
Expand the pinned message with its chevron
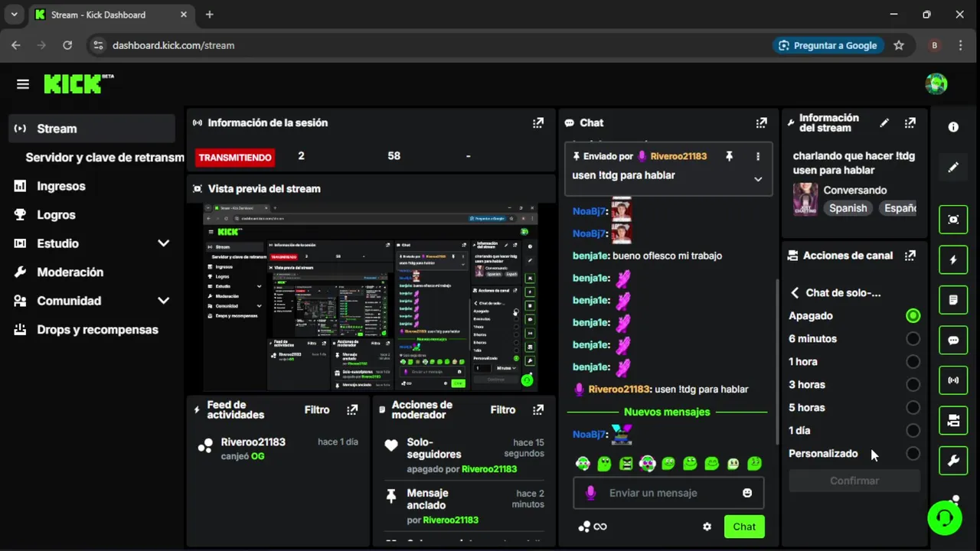point(758,179)
